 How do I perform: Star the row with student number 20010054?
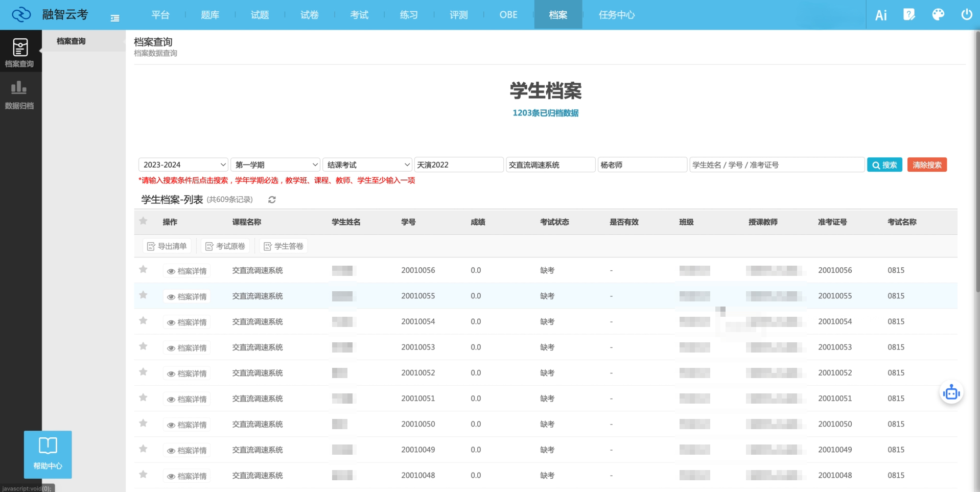tap(143, 320)
